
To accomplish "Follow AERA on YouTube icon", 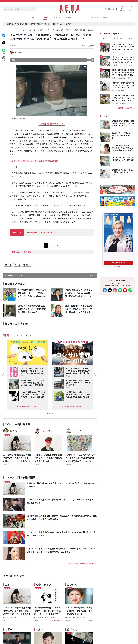I will point(125,290).
